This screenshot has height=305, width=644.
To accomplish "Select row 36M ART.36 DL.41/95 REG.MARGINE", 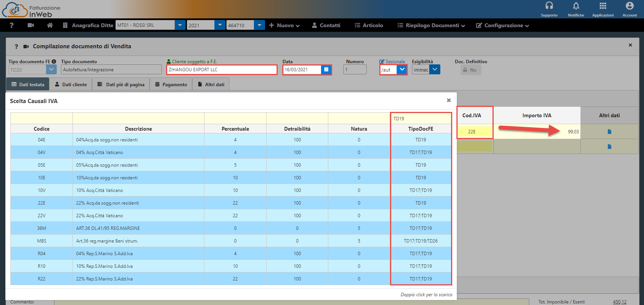I will coord(231,228).
